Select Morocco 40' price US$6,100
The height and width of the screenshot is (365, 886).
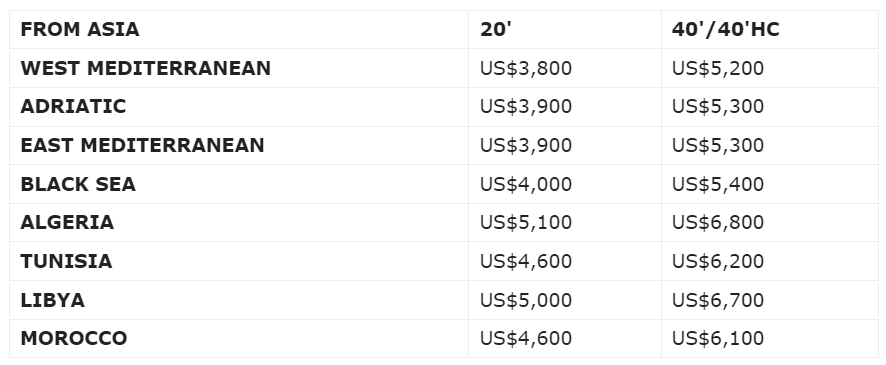pyautogui.click(x=718, y=338)
